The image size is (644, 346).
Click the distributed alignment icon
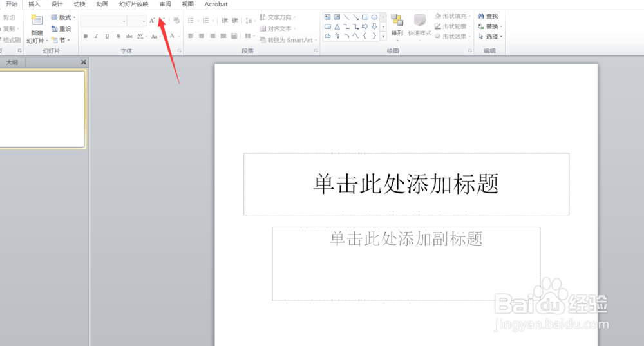(x=234, y=36)
